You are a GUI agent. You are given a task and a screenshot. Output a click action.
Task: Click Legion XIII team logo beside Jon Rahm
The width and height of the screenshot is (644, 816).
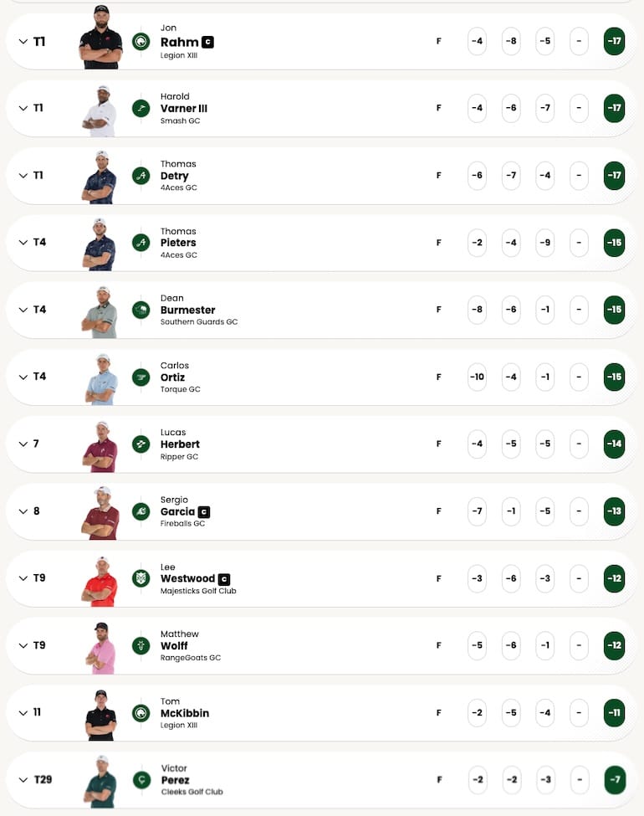(x=141, y=42)
